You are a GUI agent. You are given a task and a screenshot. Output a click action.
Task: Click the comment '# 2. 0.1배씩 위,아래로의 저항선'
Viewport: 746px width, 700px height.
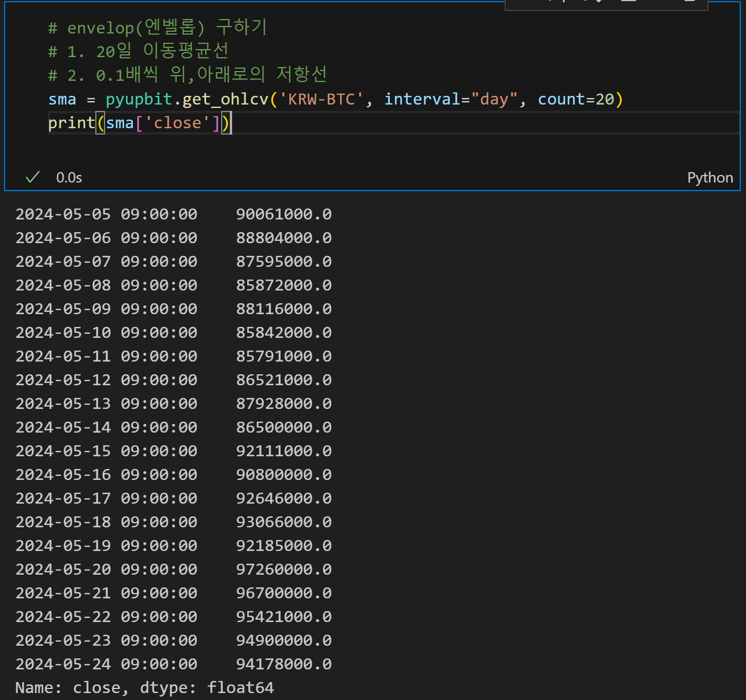(x=188, y=75)
